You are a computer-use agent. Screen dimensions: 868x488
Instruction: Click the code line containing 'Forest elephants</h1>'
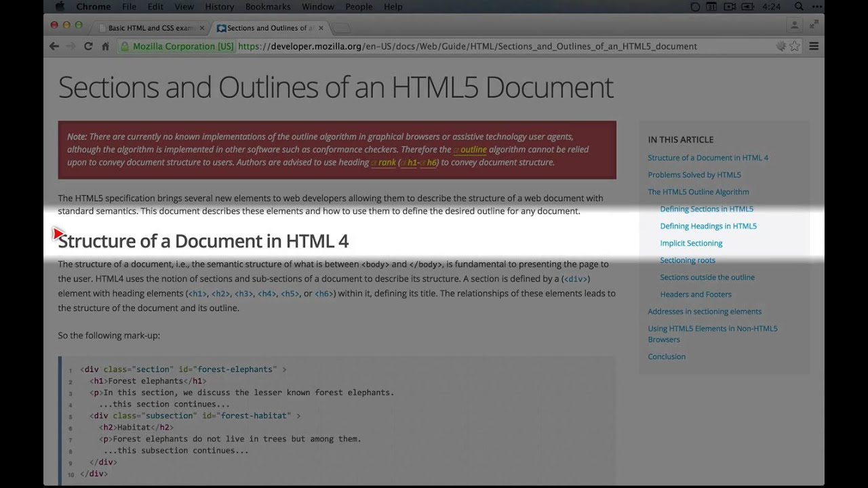pyautogui.click(x=148, y=381)
